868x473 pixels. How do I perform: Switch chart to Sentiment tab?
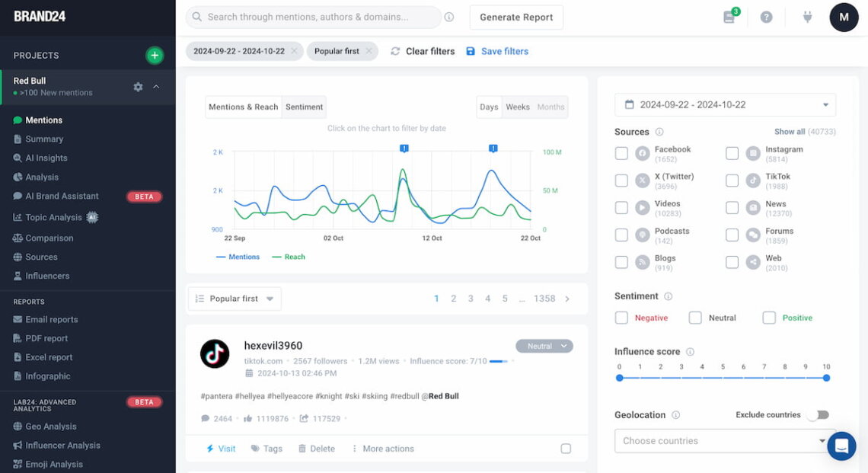[x=304, y=107]
